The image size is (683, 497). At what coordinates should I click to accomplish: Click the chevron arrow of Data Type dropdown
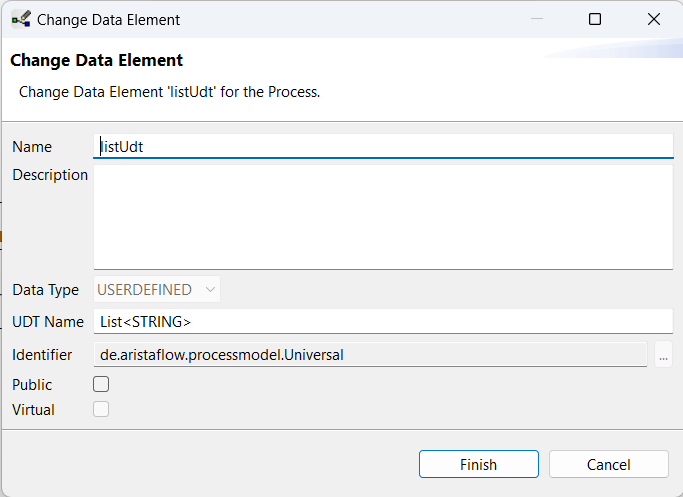(x=210, y=290)
